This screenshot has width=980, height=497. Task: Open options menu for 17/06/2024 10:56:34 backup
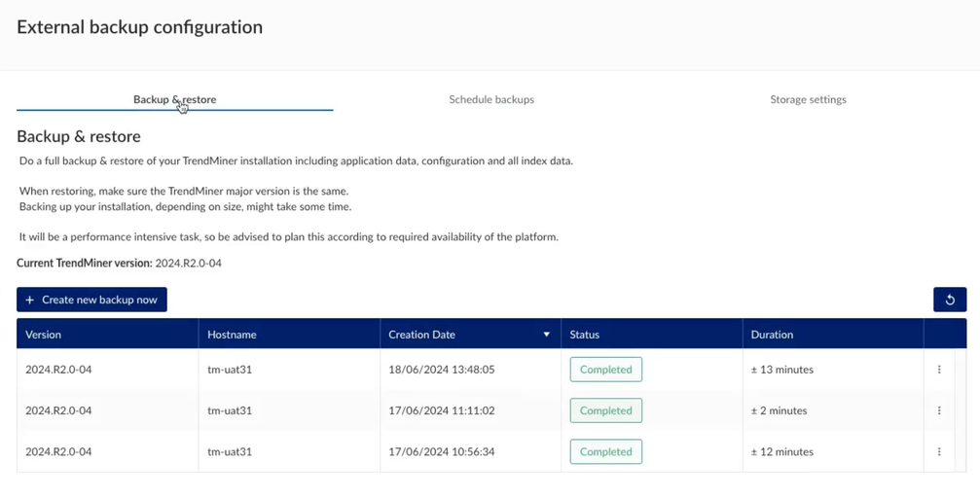(939, 451)
